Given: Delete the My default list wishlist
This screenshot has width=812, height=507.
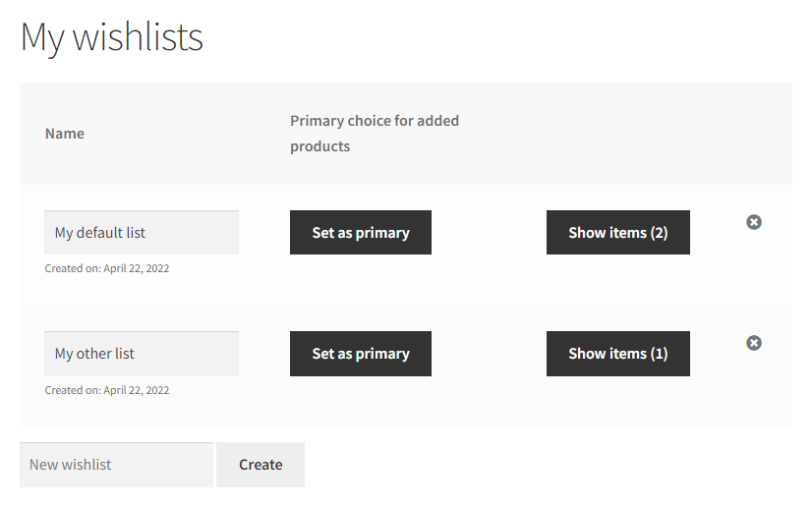Looking at the screenshot, I should [754, 222].
